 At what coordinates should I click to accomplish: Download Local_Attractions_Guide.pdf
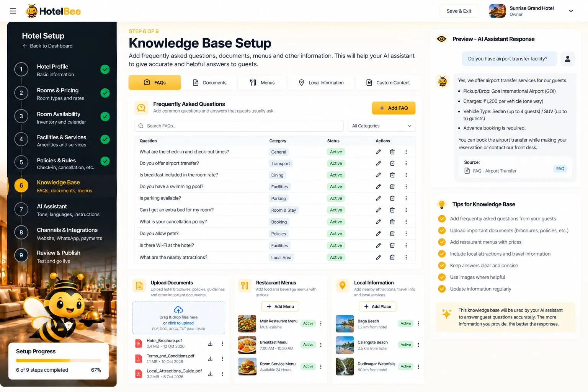(x=210, y=374)
